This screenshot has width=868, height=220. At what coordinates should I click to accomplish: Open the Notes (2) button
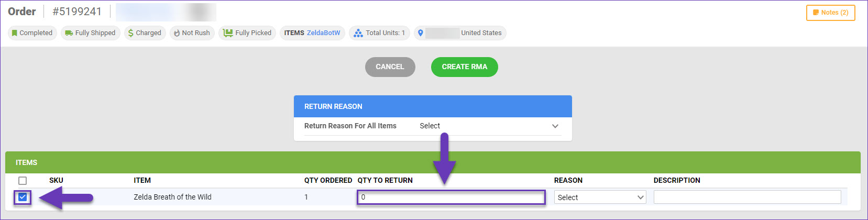click(831, 13)
